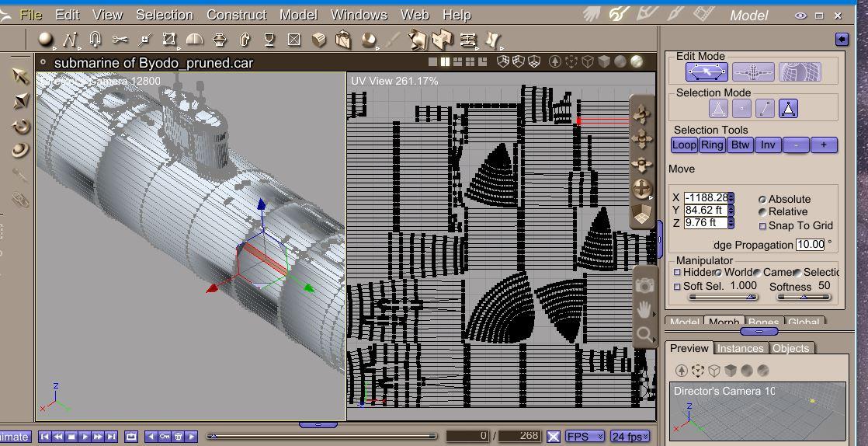Viewport: 868px width, 446px height.
Task: Click the sphere with cutout tool icon
Action: tap(369, 40)
